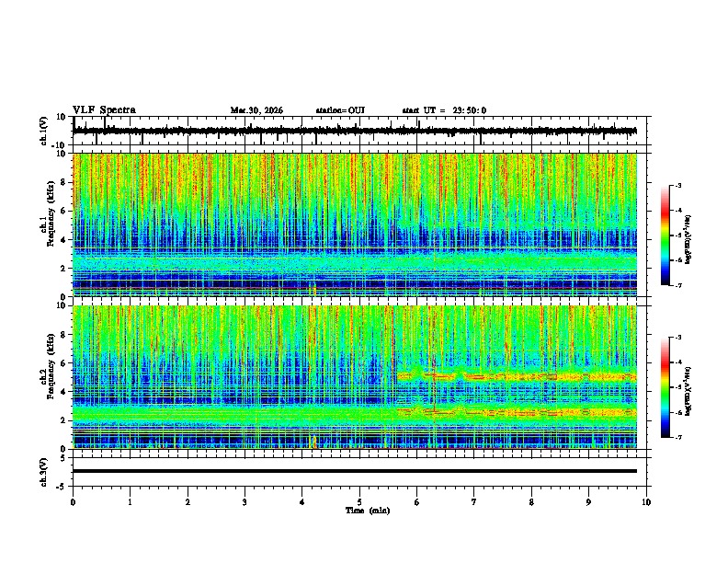The height and width of the screenshot is (563, 728).
Task: Click the "8" kHz tick on ch.1 frequency axis
Action: click(64, 182)
